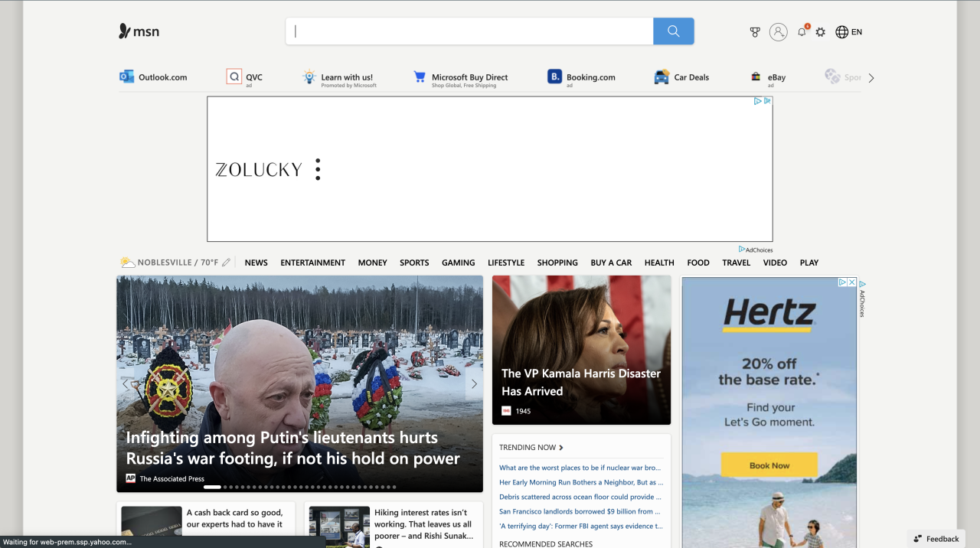Viewport: 980px width, 548px height.
Task: Advance headline carousel with right arrow
Action: click(474, 384)
